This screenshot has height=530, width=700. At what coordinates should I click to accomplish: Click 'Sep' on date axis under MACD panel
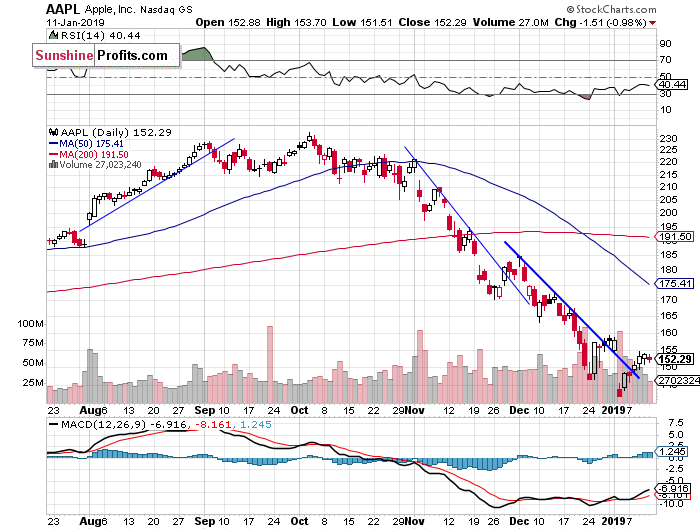pos(204,521)
